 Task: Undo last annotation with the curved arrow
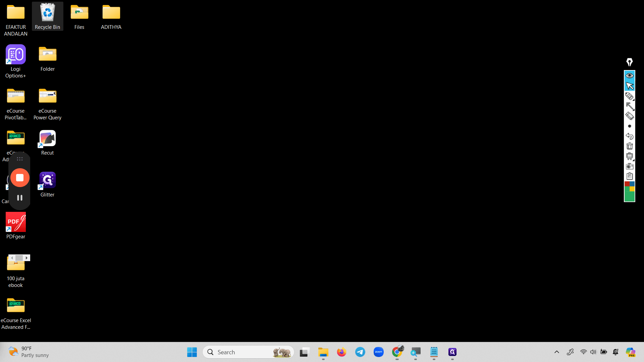click(x=630, y=136)
